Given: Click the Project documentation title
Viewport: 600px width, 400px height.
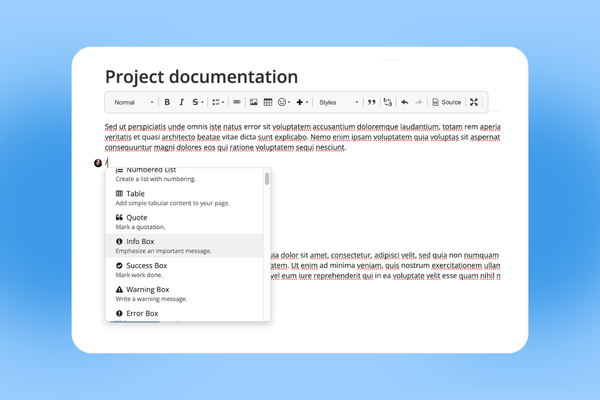Looking at the screenshot, I should [x=201, y=77].
